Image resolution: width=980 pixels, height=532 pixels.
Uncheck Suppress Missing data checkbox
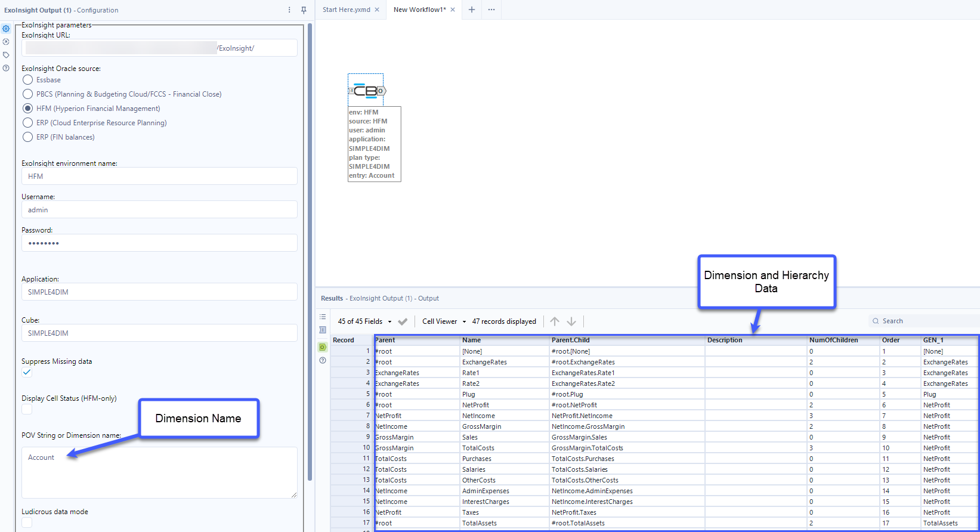pos(27,372)
